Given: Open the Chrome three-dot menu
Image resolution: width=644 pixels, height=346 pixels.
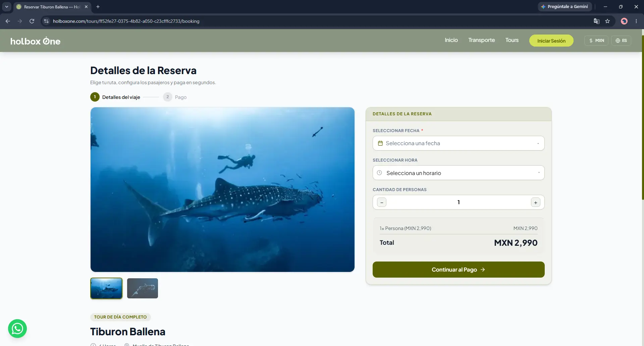Looking at the screenshot, I should coord(636,21).
